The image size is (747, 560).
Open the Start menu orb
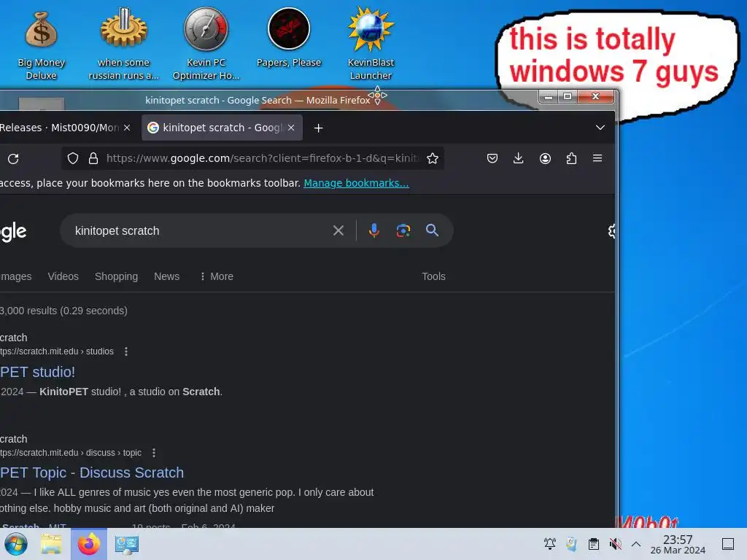16,544
